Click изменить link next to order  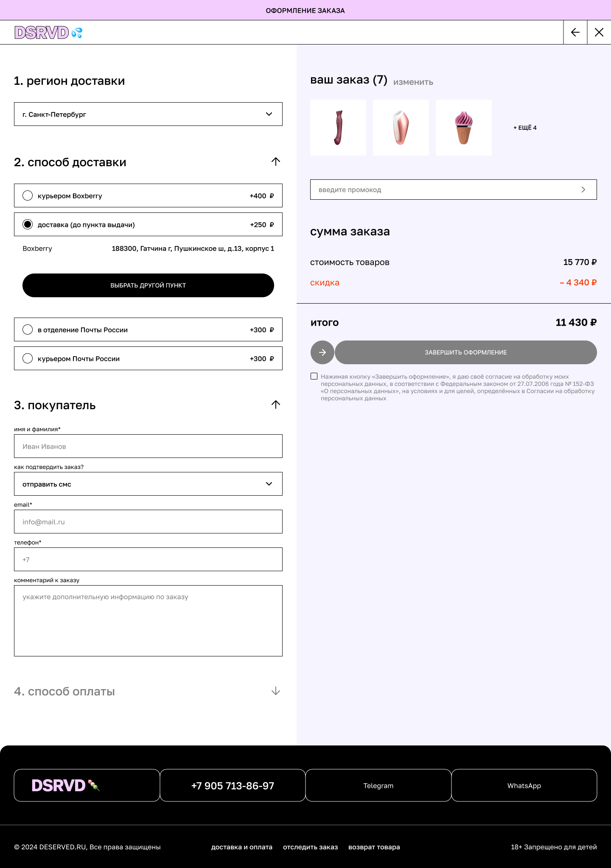(413, 82)
